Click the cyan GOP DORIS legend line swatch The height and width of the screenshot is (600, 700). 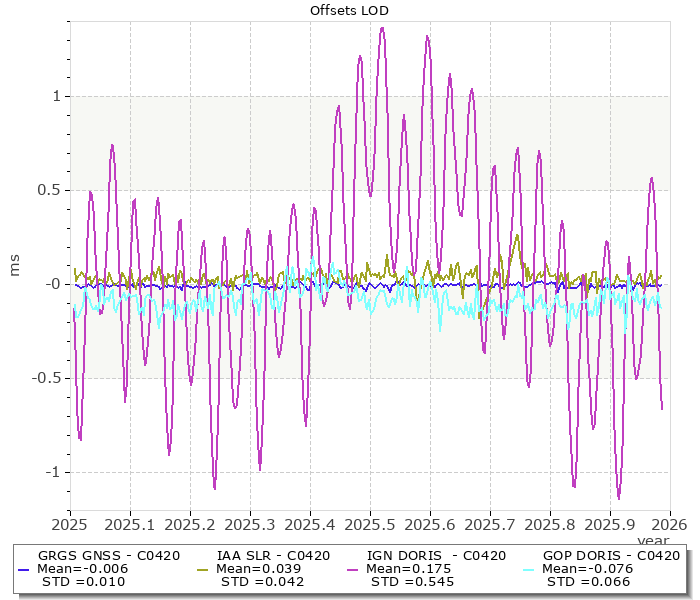(x=530, y=569)
